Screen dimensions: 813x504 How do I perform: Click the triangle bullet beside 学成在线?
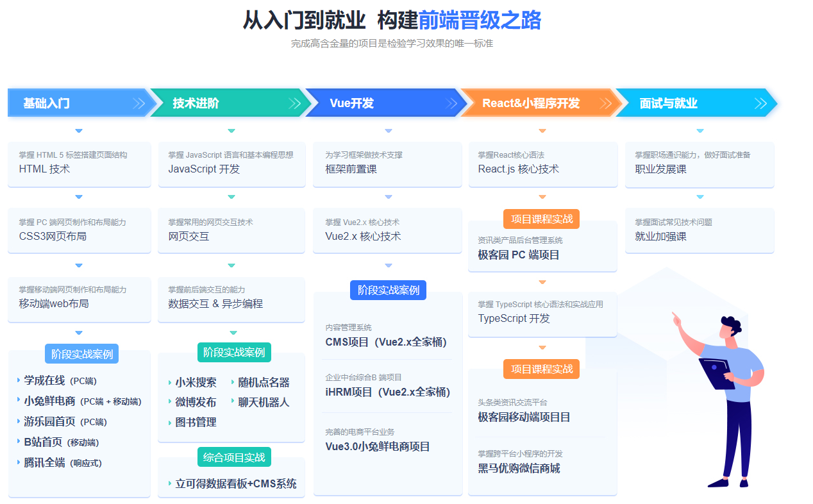click(19, 380)
